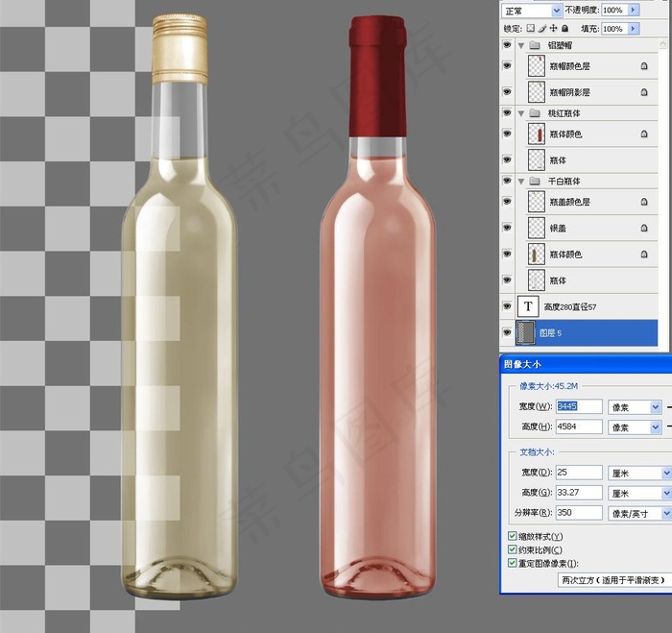The width and height of the screenshot is (672, 633).
Task: Click the lock icon on 瓶帽颜色层 layer
Action: point(644,66)
